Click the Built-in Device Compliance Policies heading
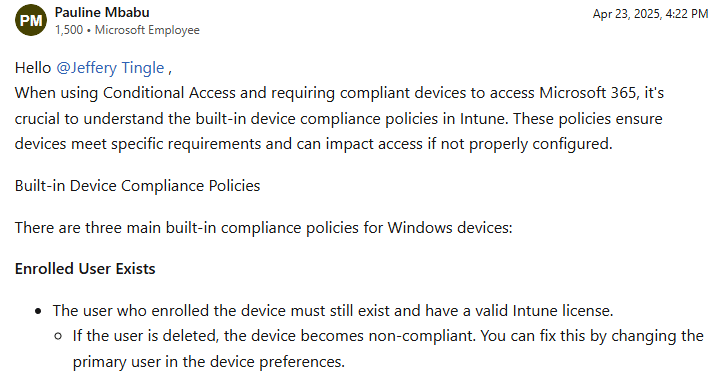This screenshot has width=724, height=381. pyautogui.click(x=138, y=186)
